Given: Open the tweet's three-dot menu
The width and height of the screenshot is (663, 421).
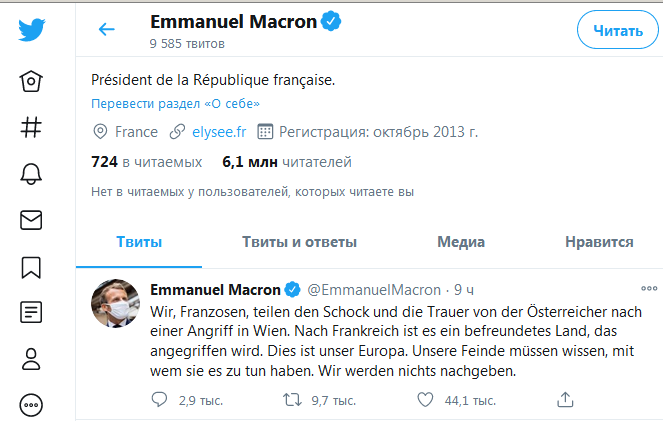Looking at the screenshot, I should point(650,290).
